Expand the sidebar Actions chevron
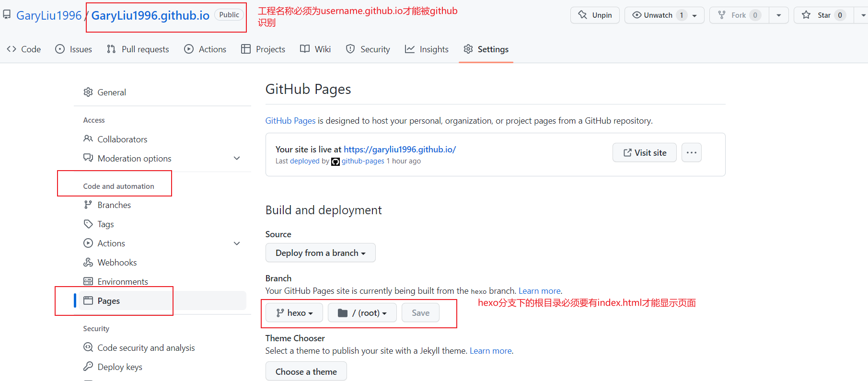868x381 pixels. [237, 243]
